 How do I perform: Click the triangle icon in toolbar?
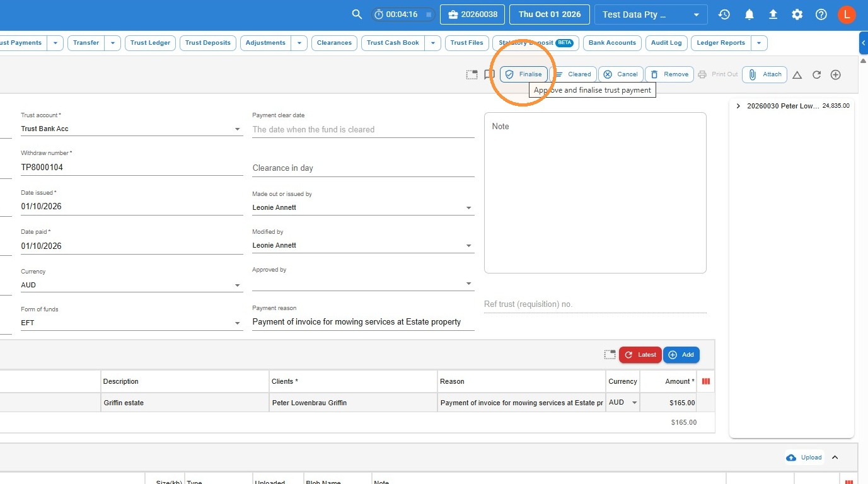(x=797, y=75)
